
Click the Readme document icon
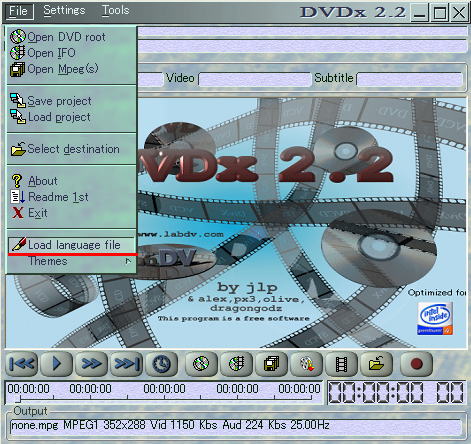click(x=18, y=197)
